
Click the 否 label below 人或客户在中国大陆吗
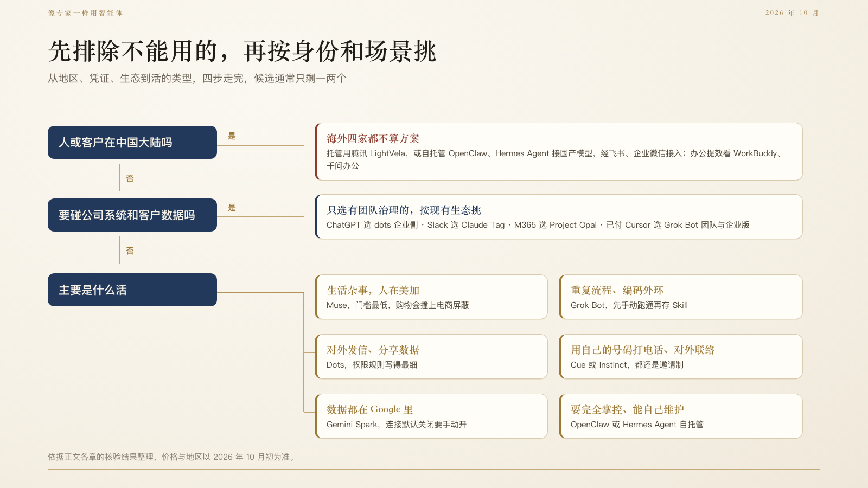[x=130, y=178]
